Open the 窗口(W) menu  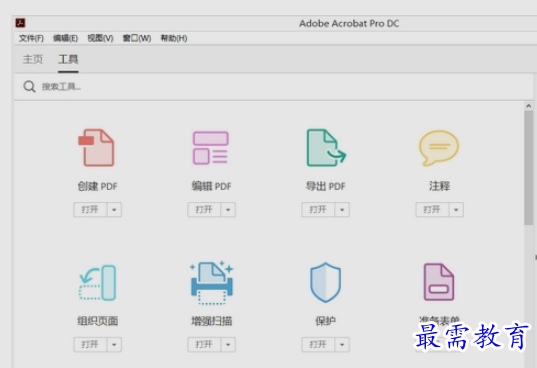[137, 38]
